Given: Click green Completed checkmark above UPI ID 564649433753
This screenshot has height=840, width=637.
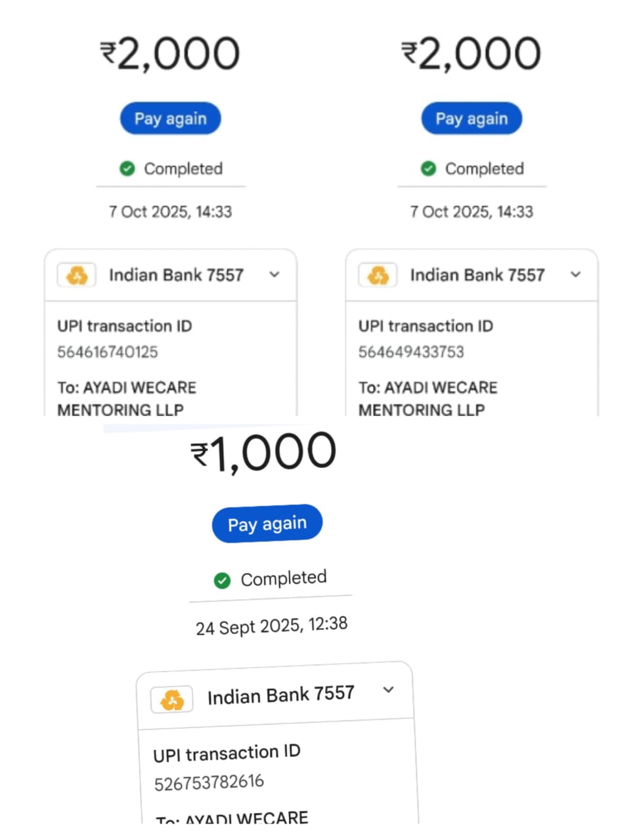Looking at the screenshot, I should (428, 169).
